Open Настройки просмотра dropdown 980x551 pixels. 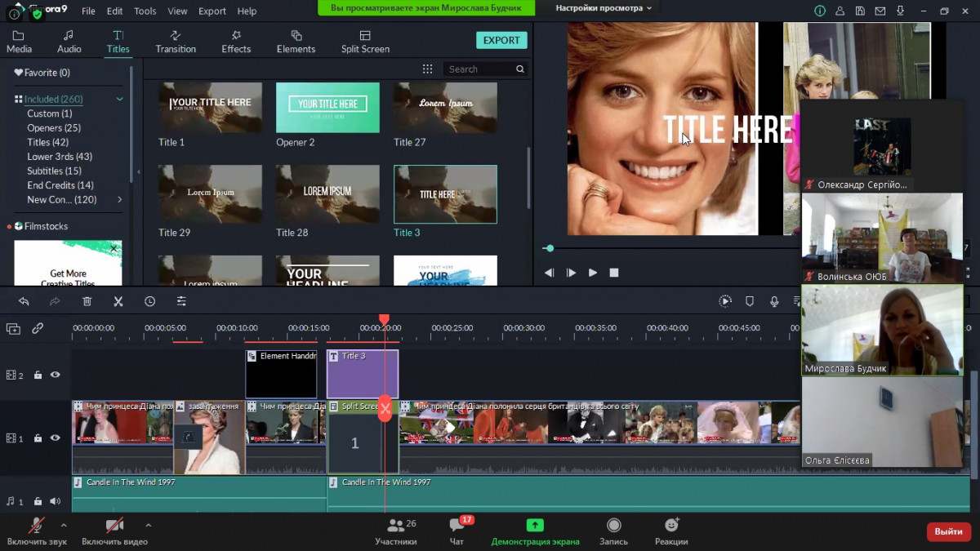pyautogui.click(x=604, y=8)
